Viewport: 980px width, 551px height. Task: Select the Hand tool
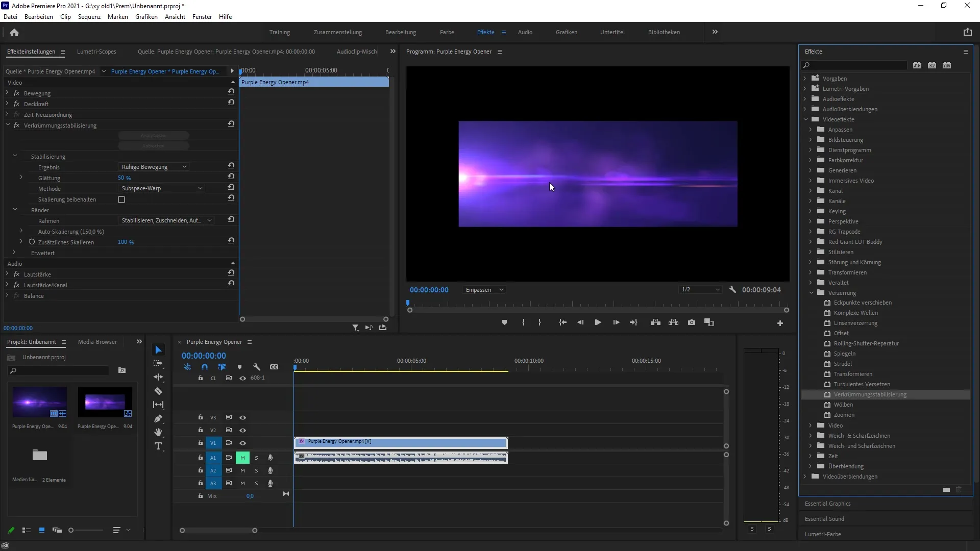pyautogui.click(x=158, y=432)
